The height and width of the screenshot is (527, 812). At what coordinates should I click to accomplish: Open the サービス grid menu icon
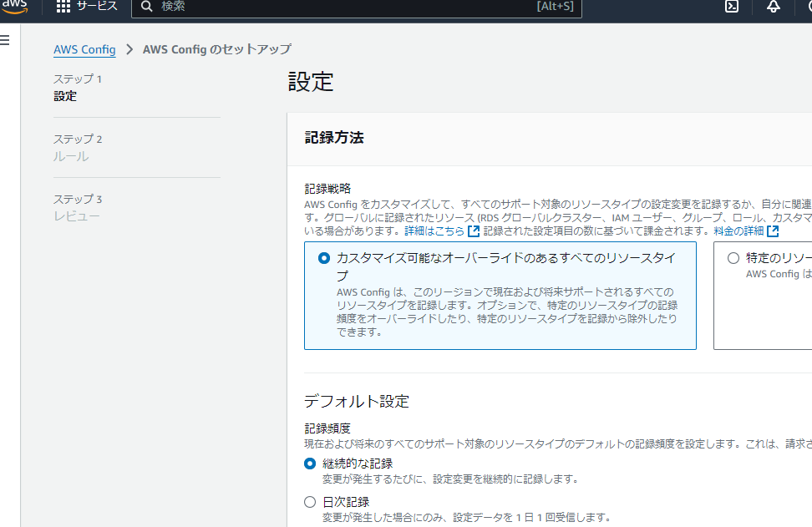coord(63,6)
